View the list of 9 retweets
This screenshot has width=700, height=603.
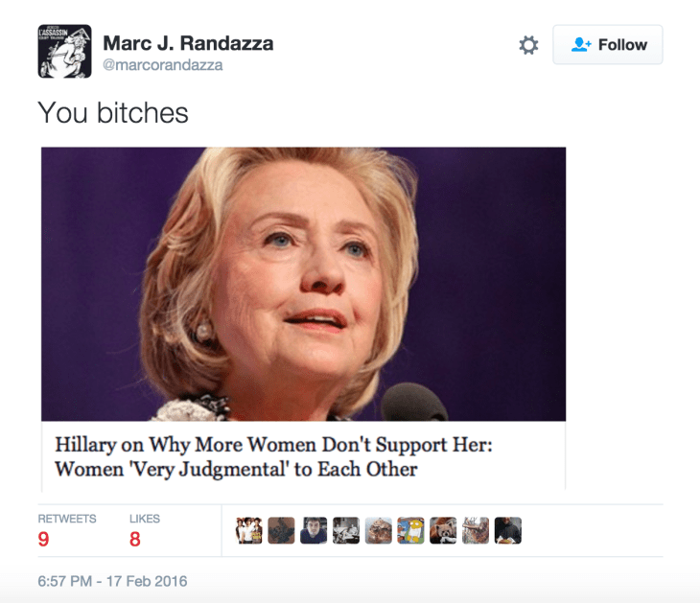click(67, 530)
